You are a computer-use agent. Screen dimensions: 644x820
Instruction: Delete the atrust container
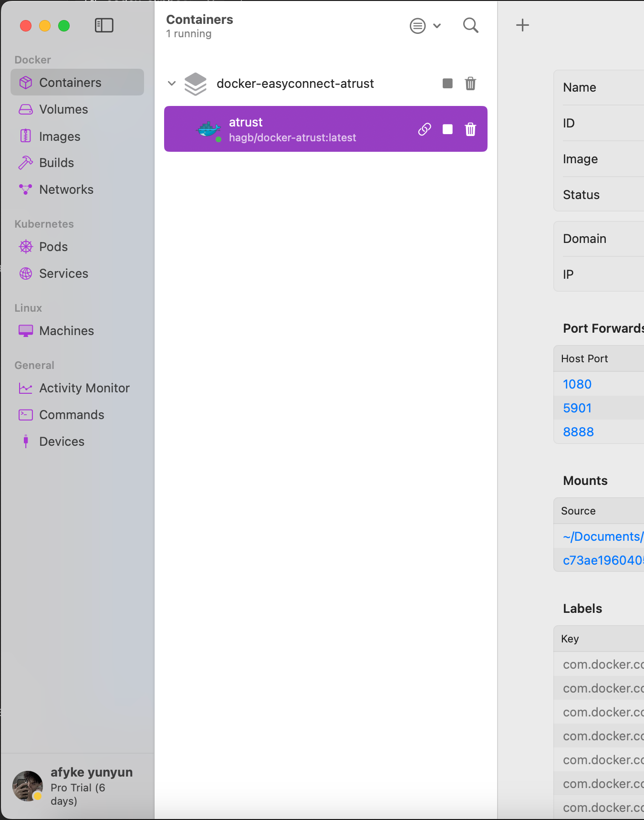[470, 129]
